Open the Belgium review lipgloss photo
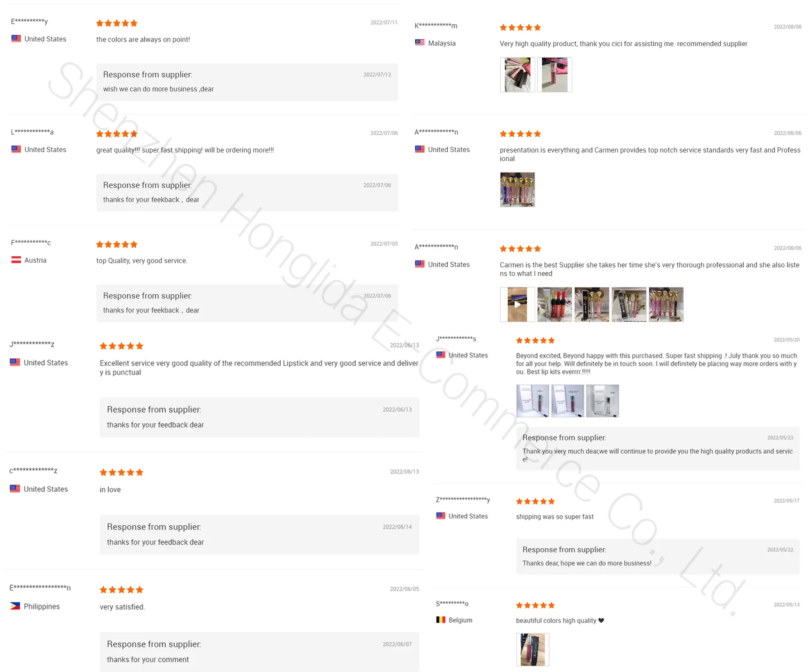This screenshot has height=672, width=809. [x=532, y=649]
